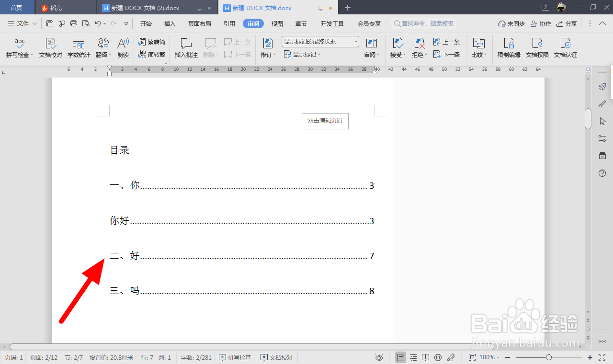
Task: Switch to the 插入 (Insert) tab
Action: (x=170, y=23)
